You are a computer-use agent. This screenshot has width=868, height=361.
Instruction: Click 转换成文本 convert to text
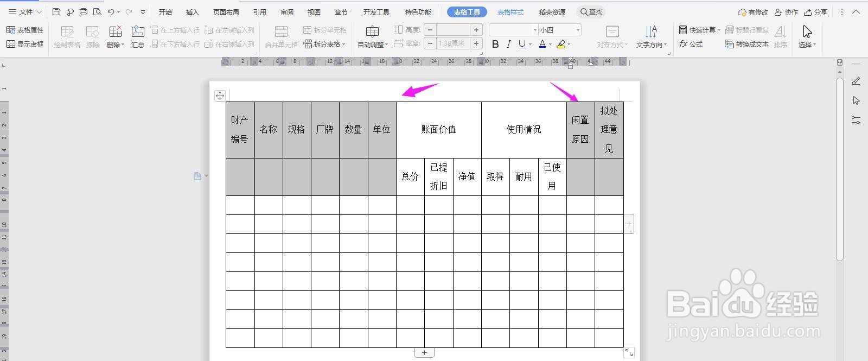click(747, 44)
